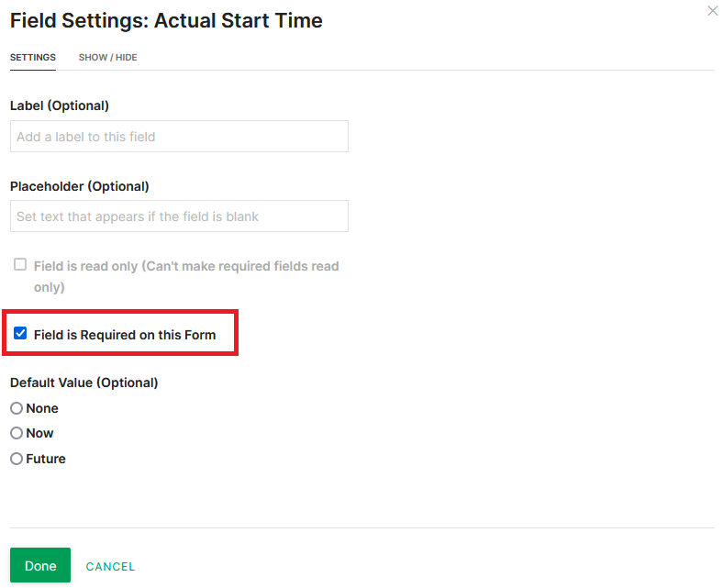
Task: Uncheck 'Field is Required on this Form' checkbox
Action: (x=20, y=334)
